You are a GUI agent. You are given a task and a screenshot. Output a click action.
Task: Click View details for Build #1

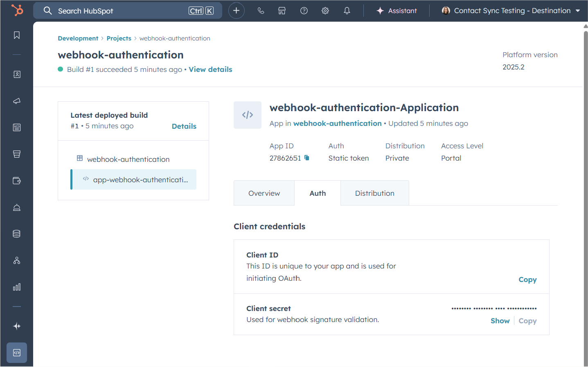(210, 69)
